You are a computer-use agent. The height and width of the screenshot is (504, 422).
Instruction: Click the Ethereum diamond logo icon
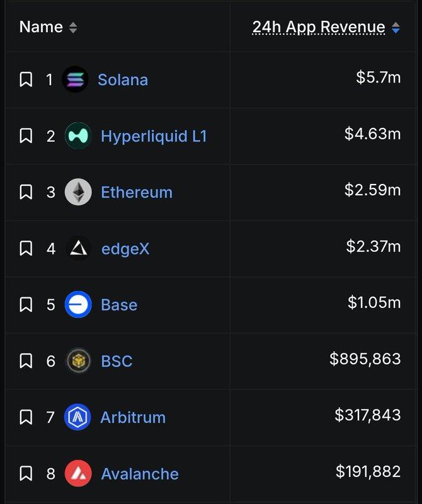pyautogui.click(x=78, y=192)
